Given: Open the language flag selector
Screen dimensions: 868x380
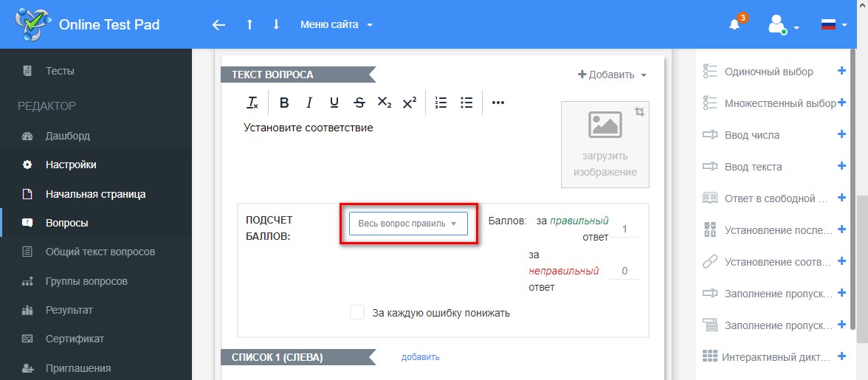Looking at the screenshot, I should pyautogui.click(x=834, y=25).
